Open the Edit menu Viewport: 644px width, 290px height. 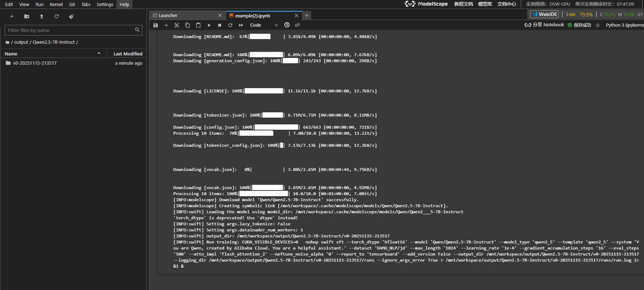point(9,4)
